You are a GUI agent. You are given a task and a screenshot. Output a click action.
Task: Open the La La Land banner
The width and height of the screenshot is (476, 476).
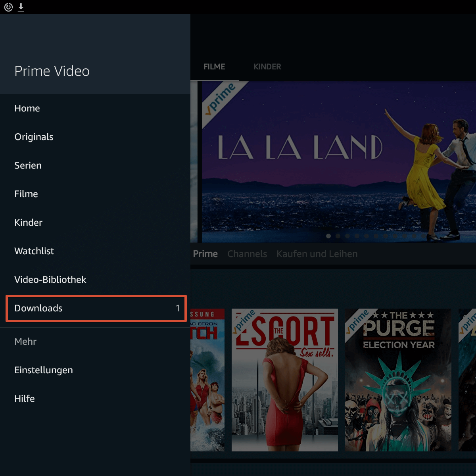coord(339,162)
